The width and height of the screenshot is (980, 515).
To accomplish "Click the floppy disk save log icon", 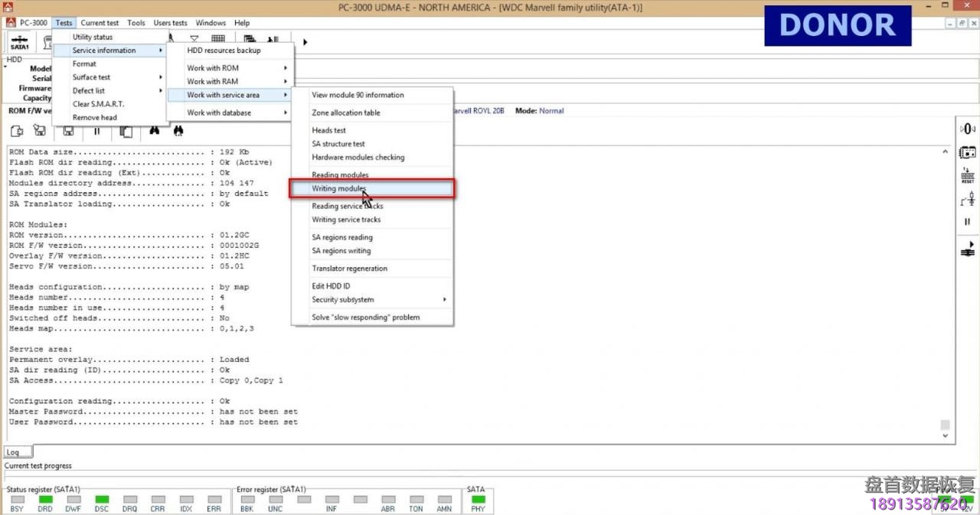I will 69,131.
